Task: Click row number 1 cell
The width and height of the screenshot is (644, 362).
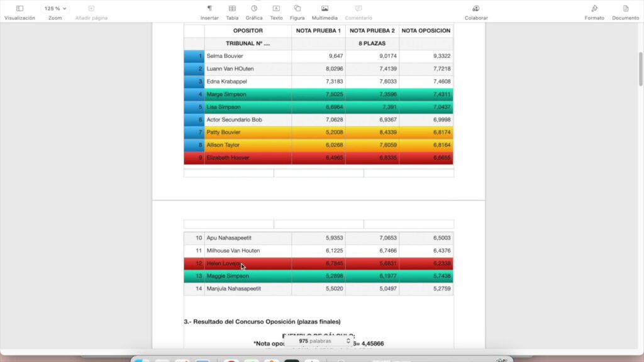Action: point(194,56)
